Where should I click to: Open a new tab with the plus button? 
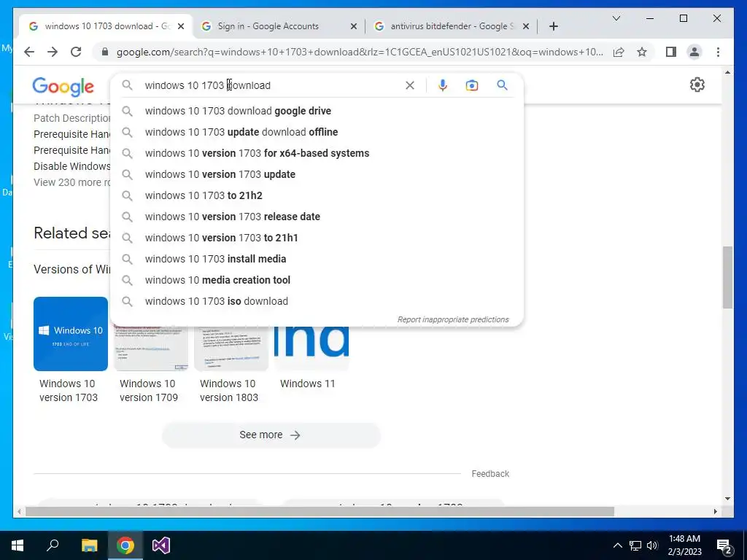[x=553, y=26]
